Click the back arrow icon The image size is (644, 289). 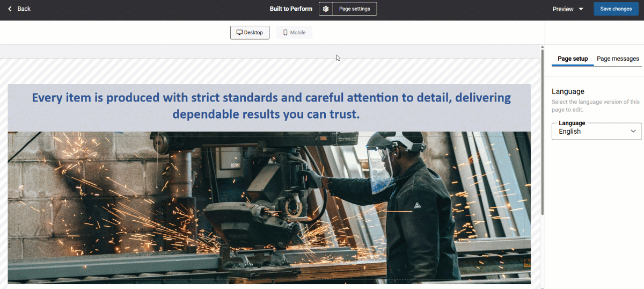(10, 9)
